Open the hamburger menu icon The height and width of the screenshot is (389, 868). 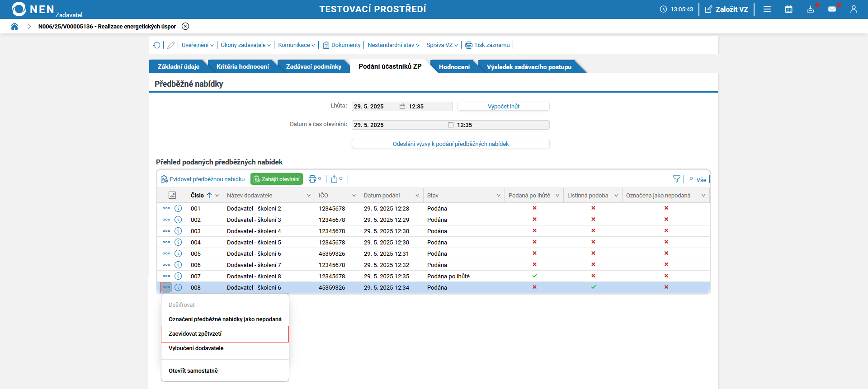tap(767, 9)
